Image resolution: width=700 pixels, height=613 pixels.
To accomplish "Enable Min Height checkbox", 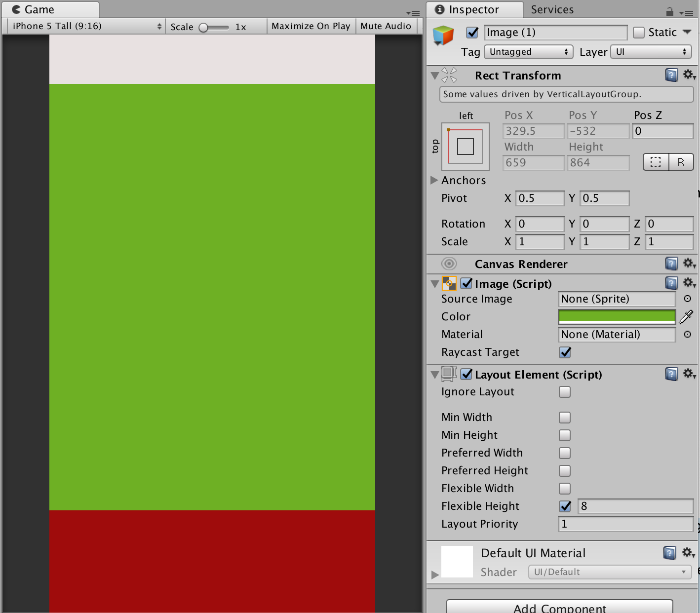I will [x=565, y=435].
